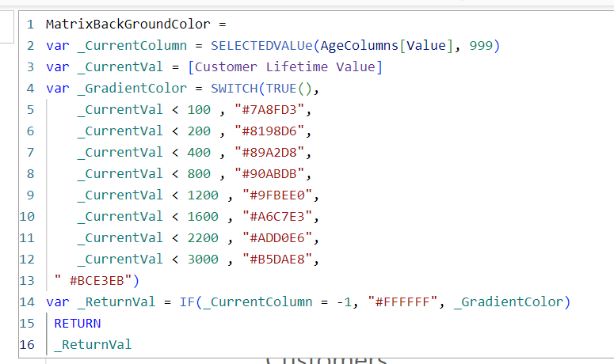The height and width of the screenshot is (364, 614).
Task: Click the SELECTEDVALUe function on line 2
Action: (x=261, y=46)
